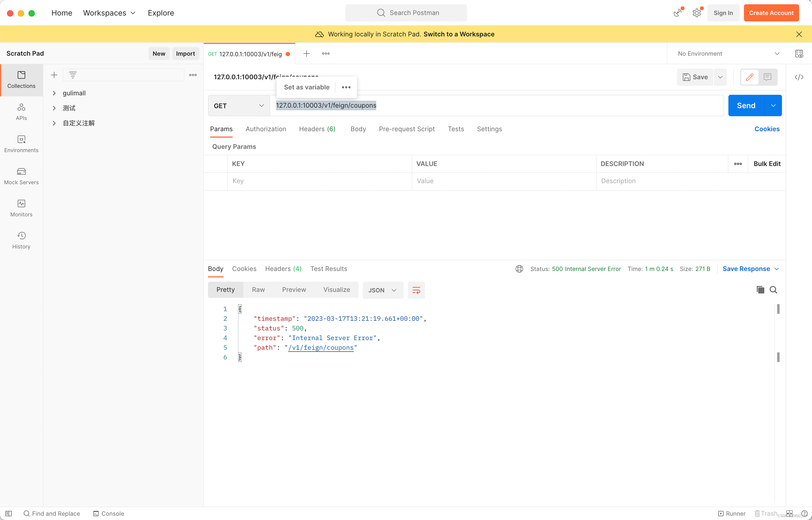Expand the 自定义注解 collection
The height and width of the screenshot is (520, 812).
coord(54,123)
